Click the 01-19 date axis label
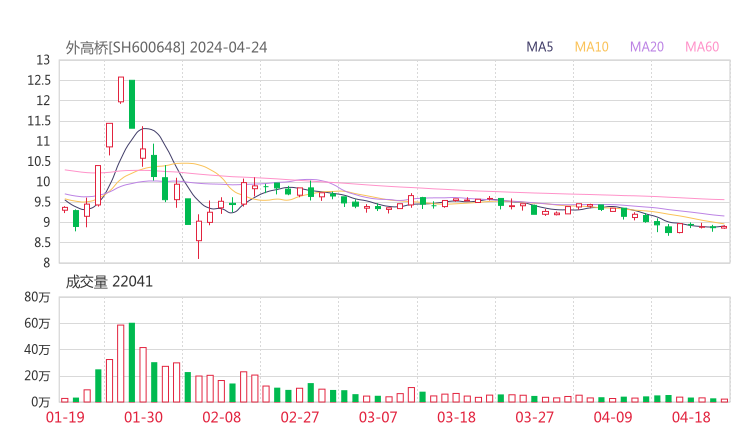 pos(65,418)
